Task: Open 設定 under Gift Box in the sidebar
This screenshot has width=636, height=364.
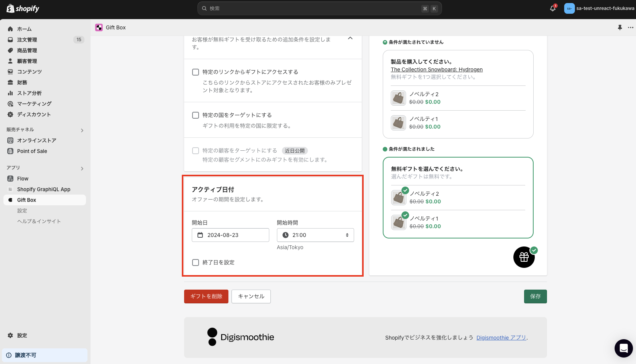Action: (22, 210)
